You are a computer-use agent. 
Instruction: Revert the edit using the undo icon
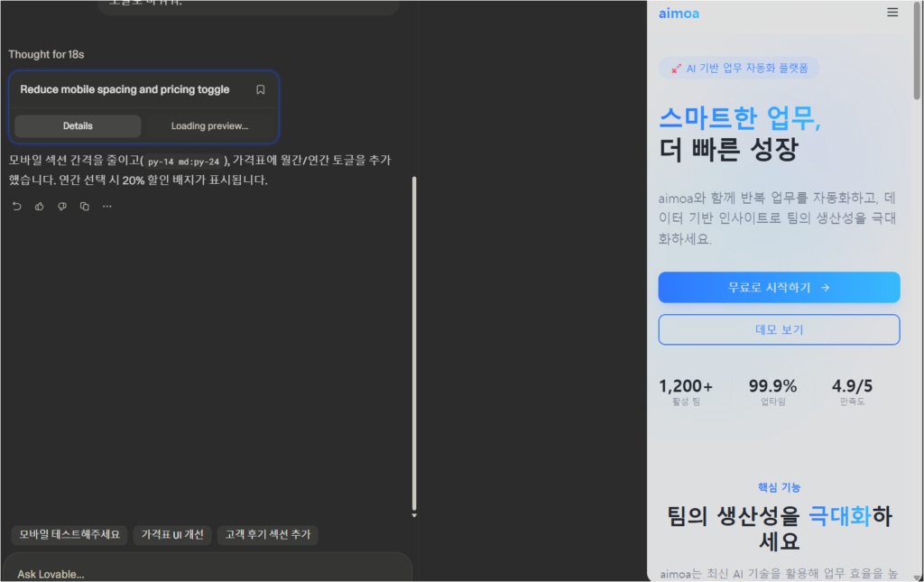point(16,206)
